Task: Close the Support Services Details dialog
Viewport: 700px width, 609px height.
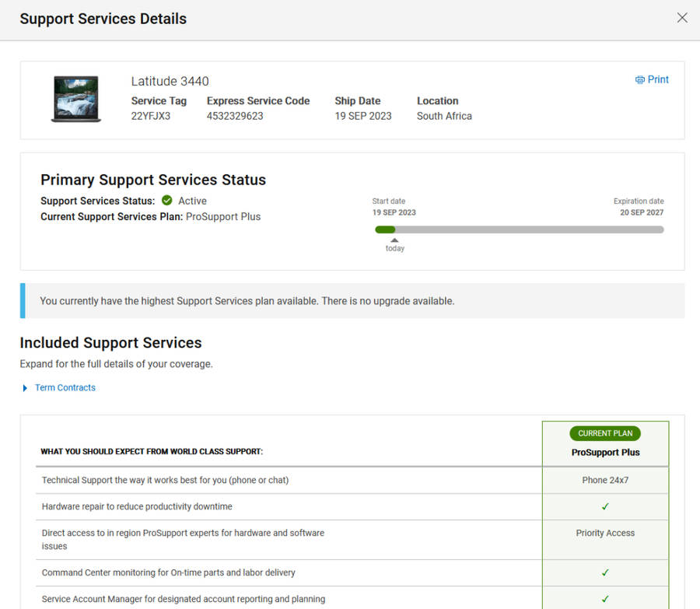Action: tap(682, 18)
